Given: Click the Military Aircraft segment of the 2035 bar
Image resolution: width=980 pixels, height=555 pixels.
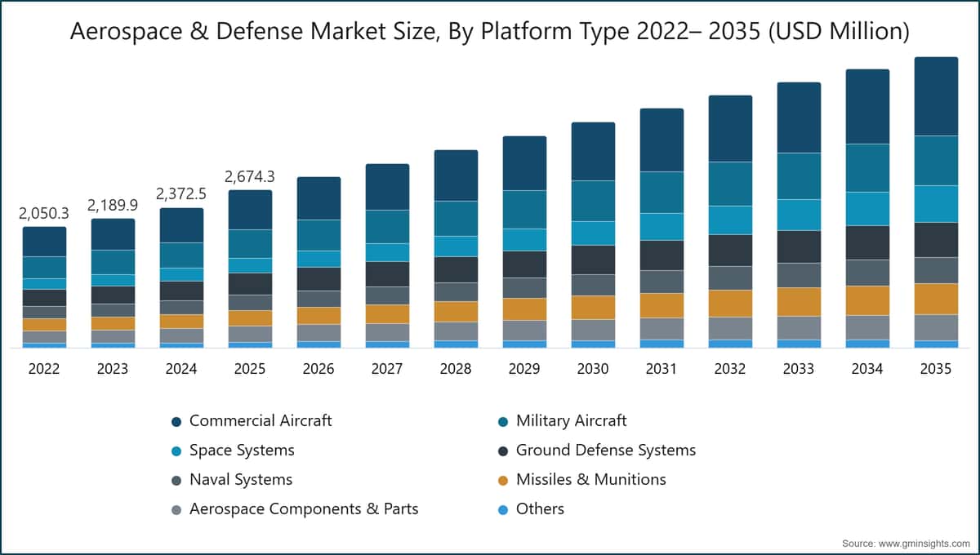Looking at the screenshot, I should pyautogui.click(x=936, y=161).
